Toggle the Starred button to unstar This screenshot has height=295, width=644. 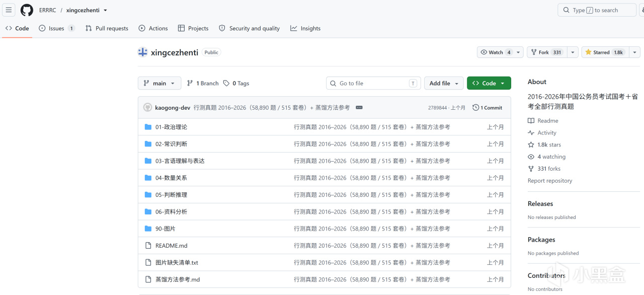(x=604, y=52)
